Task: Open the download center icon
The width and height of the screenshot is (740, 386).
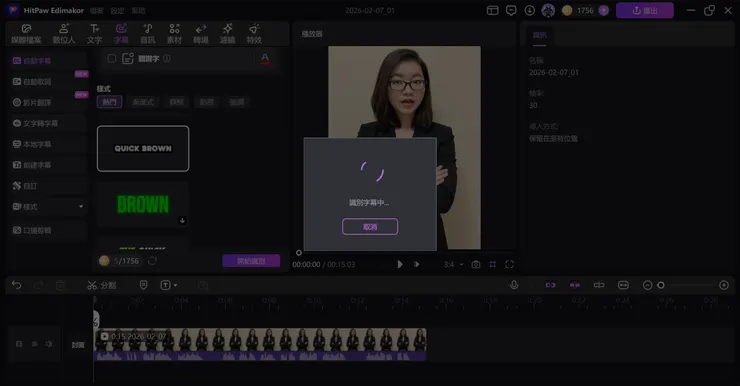Action: [x=530, y=10]
